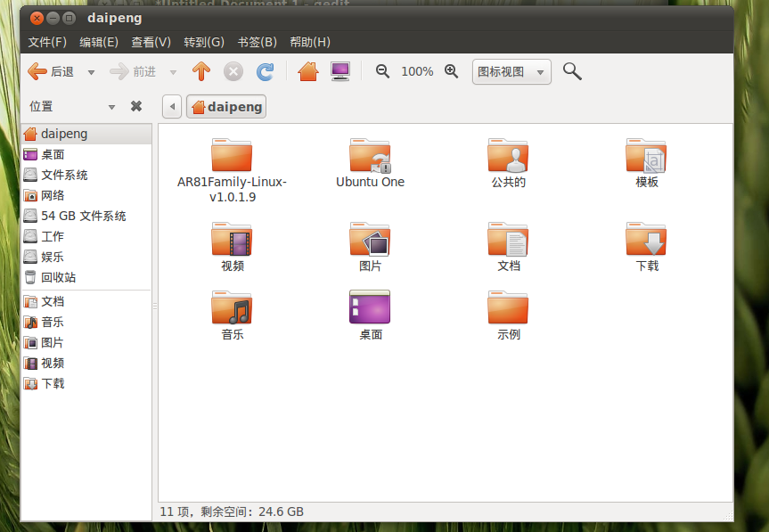
Task: Go back with the 后退 arrow button
Action: (51, 71)
